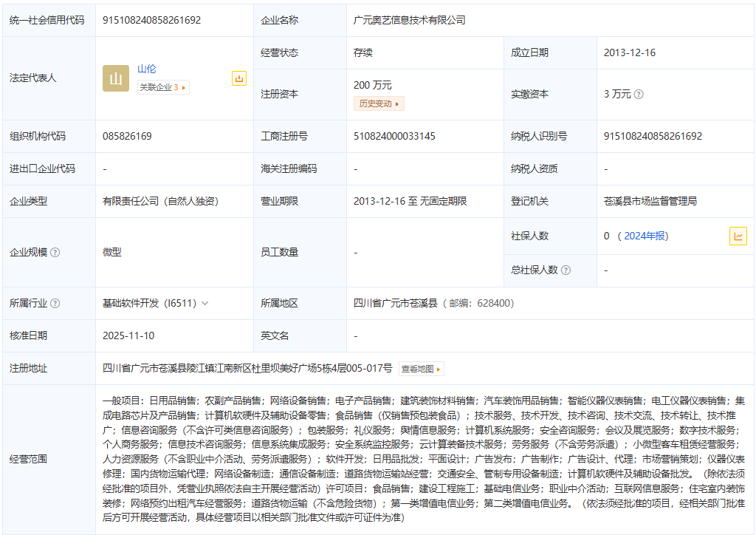The height and width of the screenshot is (535, 756).
Task: Click region 四川省广元市苍溪县
Action: tap(396, 304)
